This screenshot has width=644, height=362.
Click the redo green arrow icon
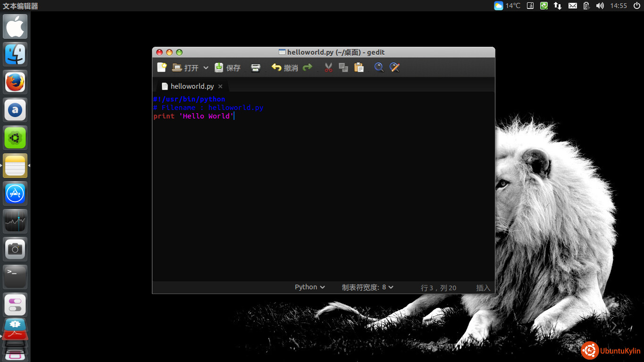(x=308, y=67)
